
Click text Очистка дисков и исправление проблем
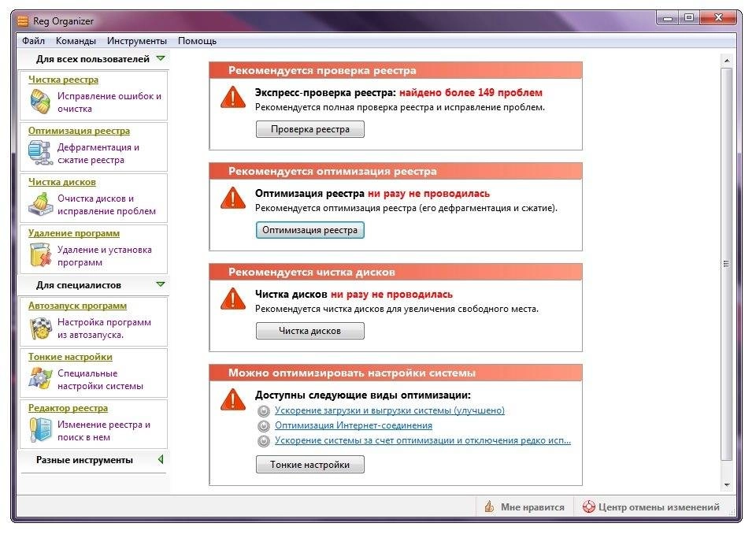click(106, 204)
